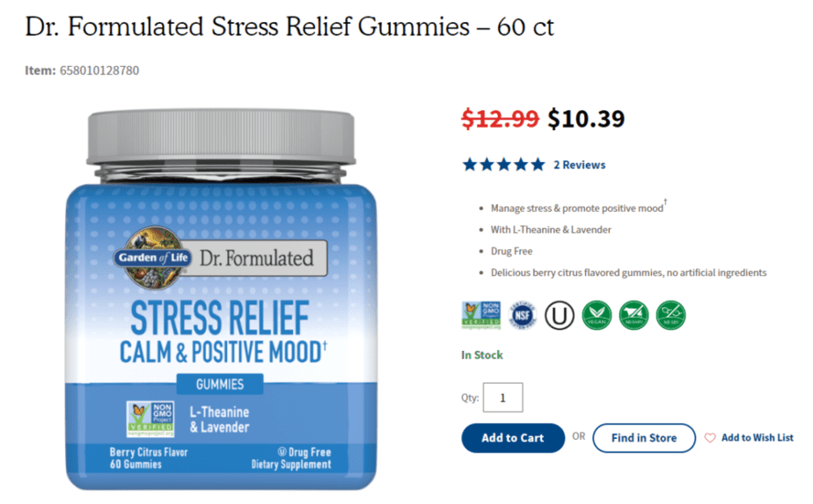The height and width of the screenshot is (504, 813).
Task: Add the gummies to the cart
Action: pos(513,438)
